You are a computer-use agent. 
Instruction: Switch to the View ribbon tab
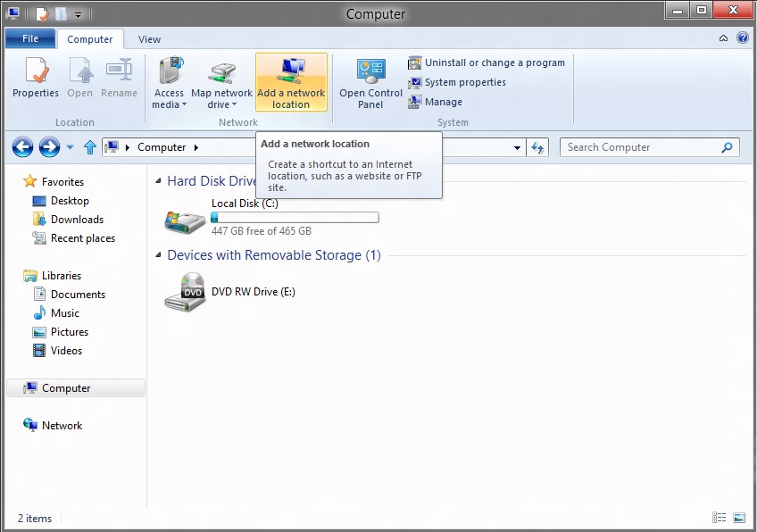[x=150, y=39]
